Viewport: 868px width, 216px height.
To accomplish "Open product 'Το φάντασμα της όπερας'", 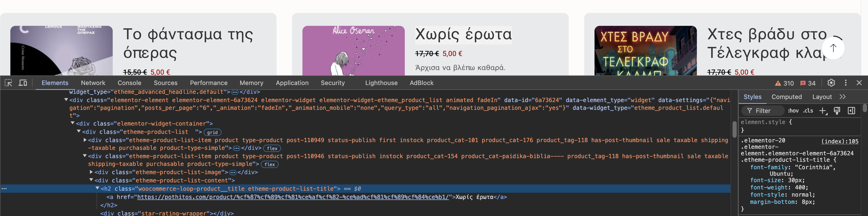I will click(x=188, y=43).
